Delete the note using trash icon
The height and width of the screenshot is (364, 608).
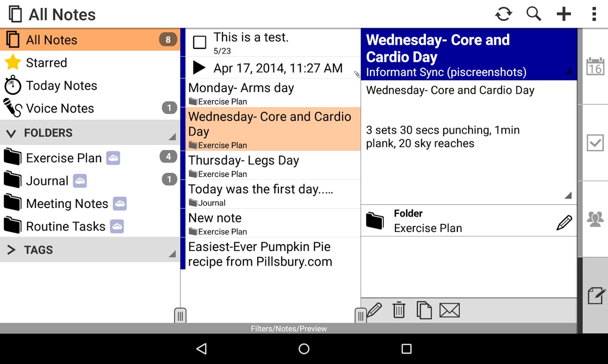pyautogui.click(x=399, y=310)
